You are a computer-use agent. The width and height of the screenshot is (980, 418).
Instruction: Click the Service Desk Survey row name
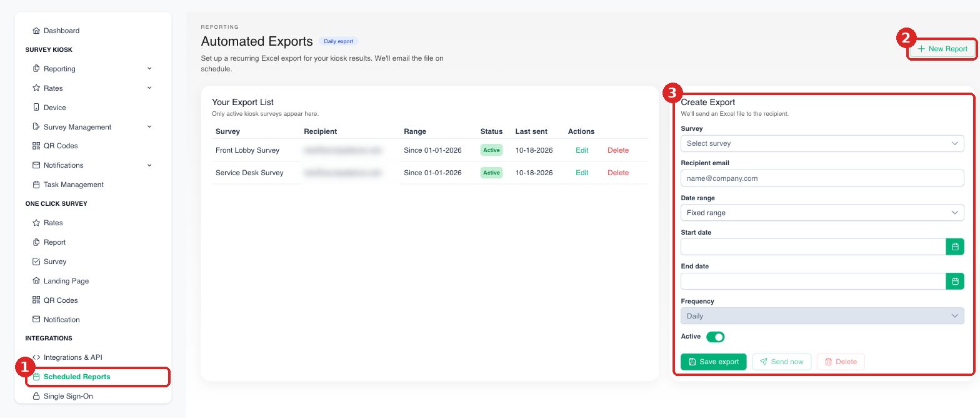pos(249,173)
